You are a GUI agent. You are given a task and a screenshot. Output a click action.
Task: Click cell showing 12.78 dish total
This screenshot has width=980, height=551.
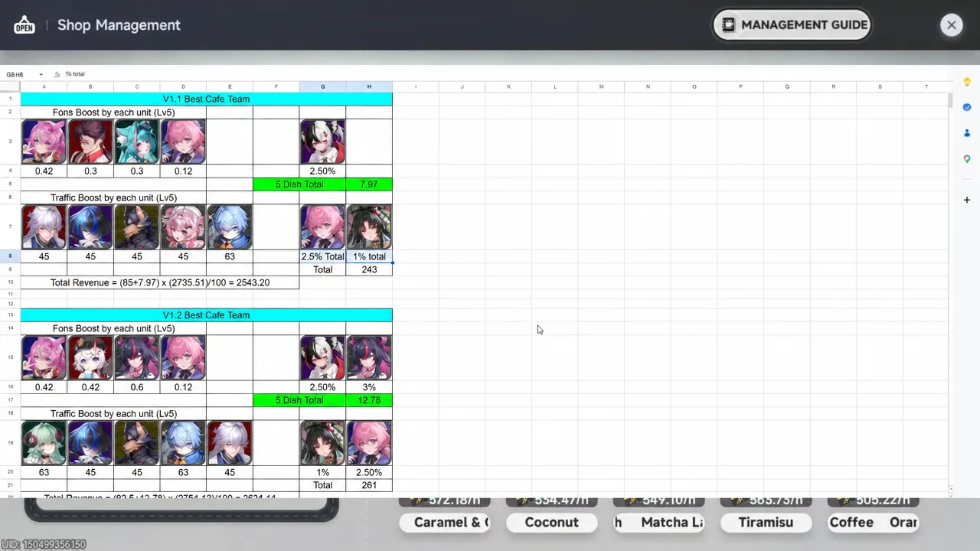369,400
